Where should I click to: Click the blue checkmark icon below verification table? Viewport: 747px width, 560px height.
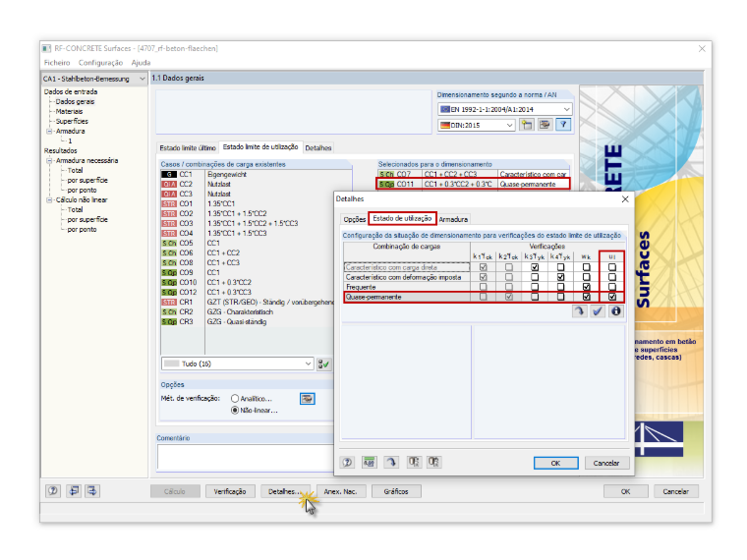(x=598, y=311)
